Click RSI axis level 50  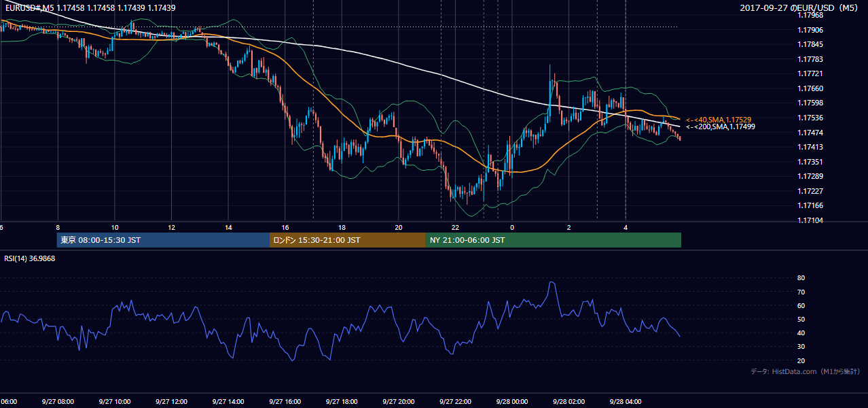[x=801, y=319]
